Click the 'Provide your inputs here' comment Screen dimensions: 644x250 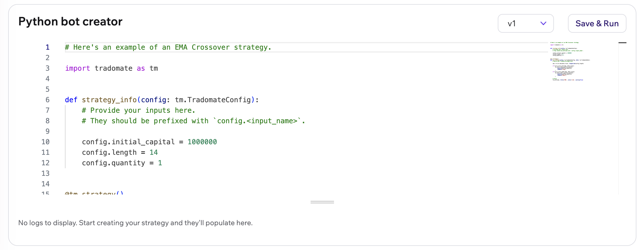[x=138, y=110]
